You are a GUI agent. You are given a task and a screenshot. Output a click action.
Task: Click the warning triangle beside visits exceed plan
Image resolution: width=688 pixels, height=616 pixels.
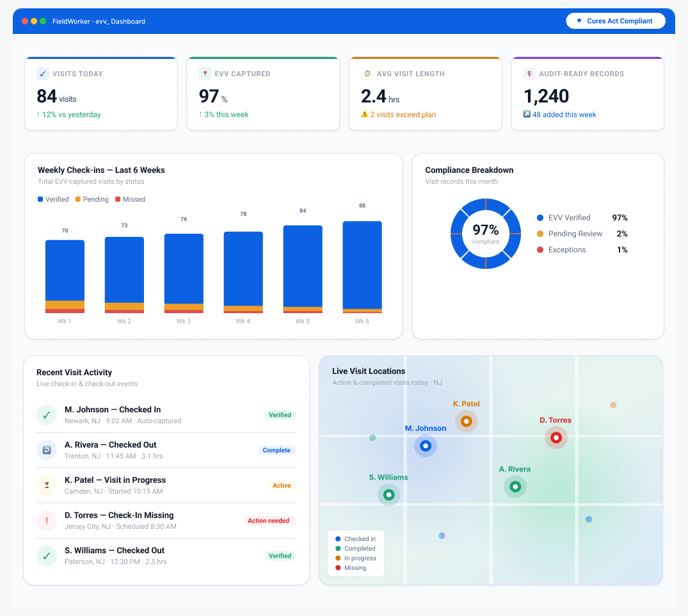tap(365, 114)
